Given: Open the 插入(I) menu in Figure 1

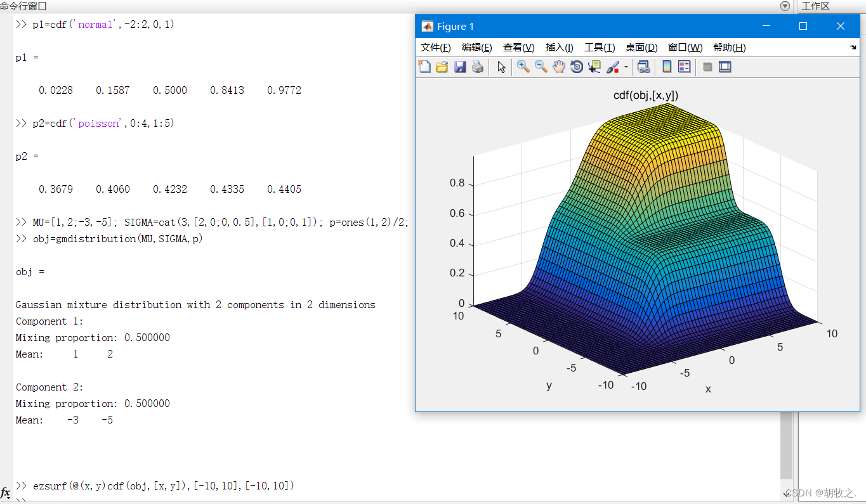Looking at the screenshot, I should (560, 48).
